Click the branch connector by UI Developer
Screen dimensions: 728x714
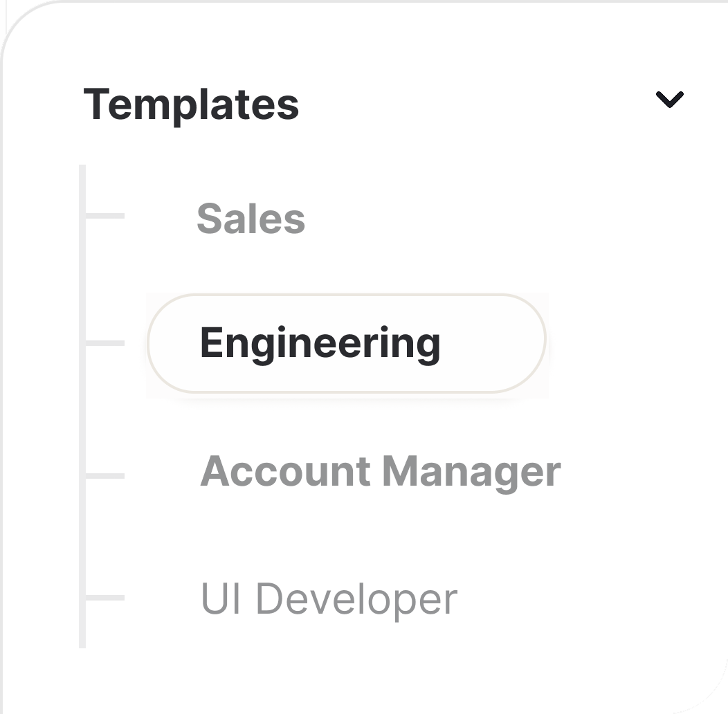(104, 596)
